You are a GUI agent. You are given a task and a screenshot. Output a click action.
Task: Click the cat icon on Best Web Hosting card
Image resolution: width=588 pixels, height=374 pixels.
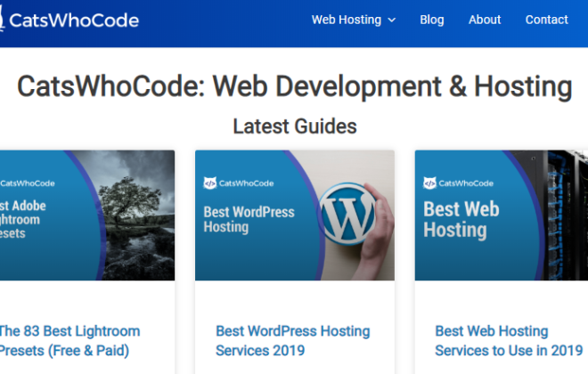[x=429, y=183]
